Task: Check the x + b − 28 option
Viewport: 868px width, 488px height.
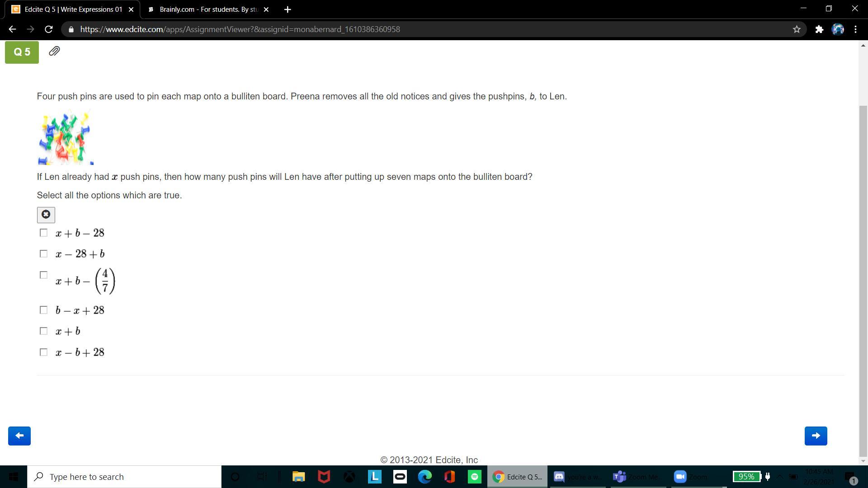Action: [x=43, y=233]
